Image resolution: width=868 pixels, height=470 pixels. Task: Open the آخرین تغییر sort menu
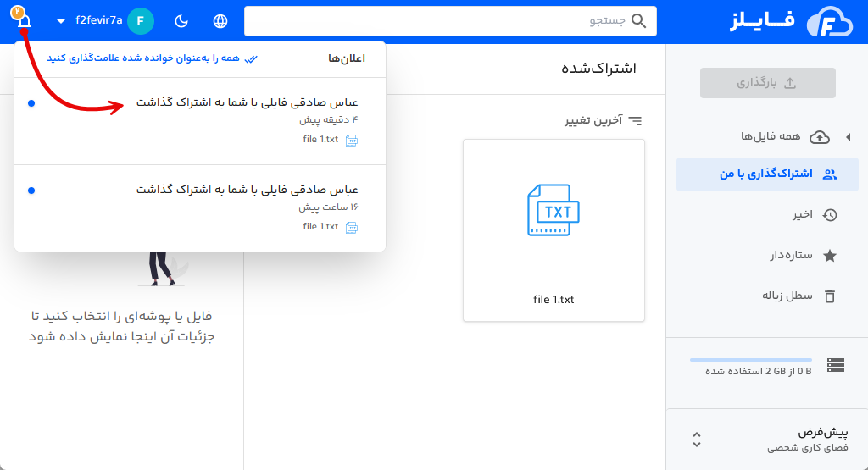(603, 120)
